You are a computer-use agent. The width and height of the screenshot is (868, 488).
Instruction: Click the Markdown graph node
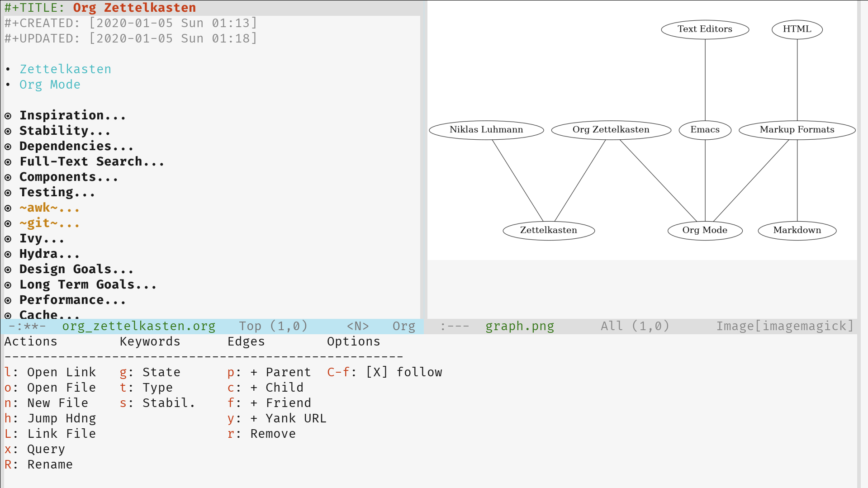(797, 230)
